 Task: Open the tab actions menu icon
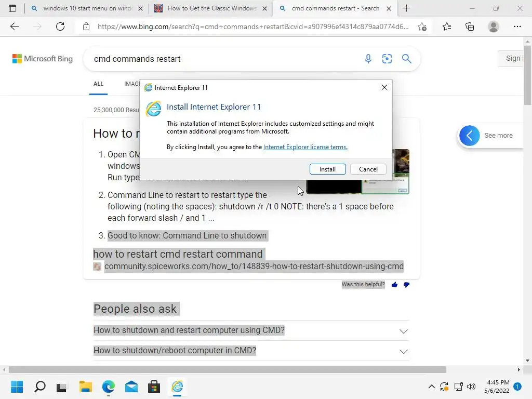[x=12, y=8]
